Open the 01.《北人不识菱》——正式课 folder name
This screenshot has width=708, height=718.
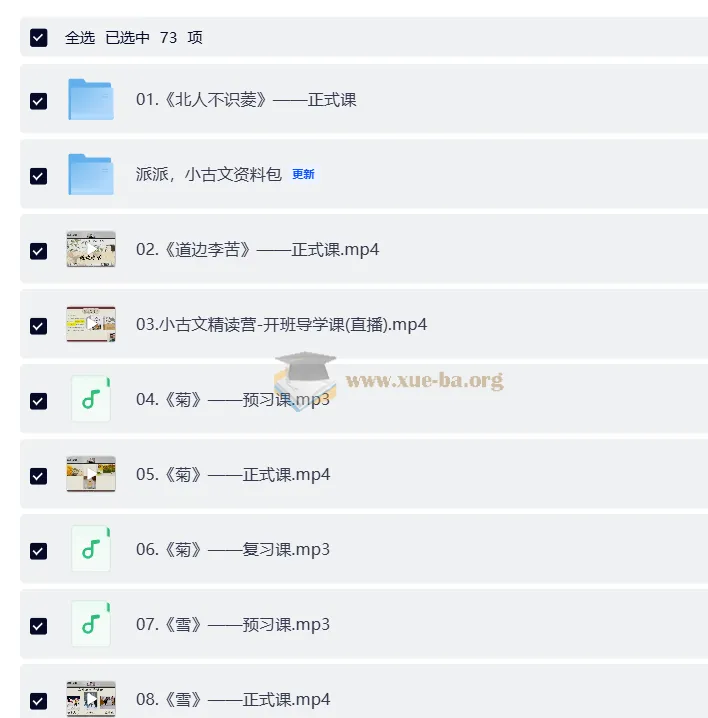tap(246, 99)
